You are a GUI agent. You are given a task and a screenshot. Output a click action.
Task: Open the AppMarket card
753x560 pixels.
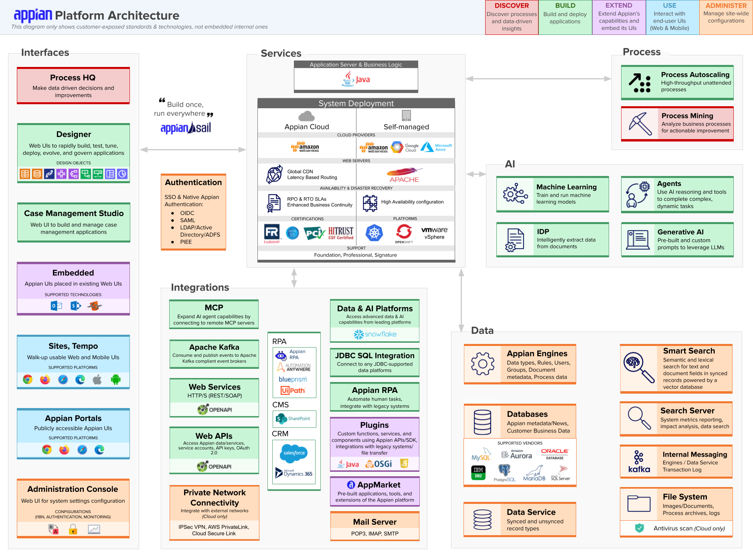coord(375,491)
